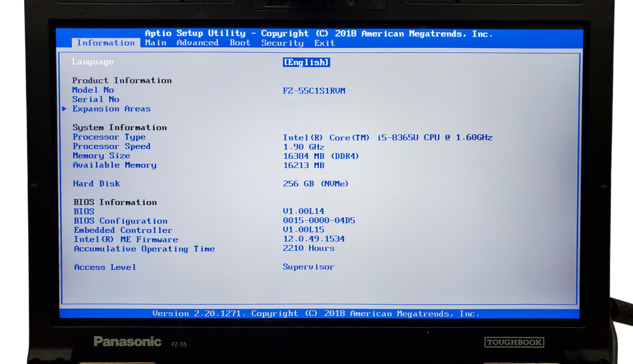Click the System Information heading
Viewport: 633px width, 364px height.
(120, 127)
